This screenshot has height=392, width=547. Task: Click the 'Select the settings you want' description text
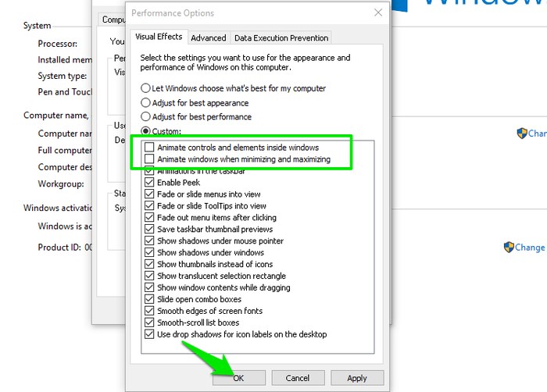pos(245,62)
